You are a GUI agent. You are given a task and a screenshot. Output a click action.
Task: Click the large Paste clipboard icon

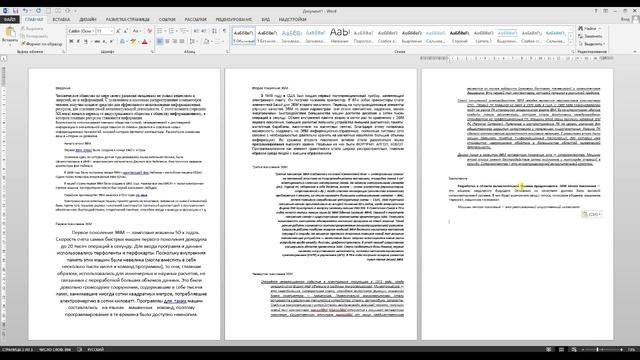pos(10,32)
